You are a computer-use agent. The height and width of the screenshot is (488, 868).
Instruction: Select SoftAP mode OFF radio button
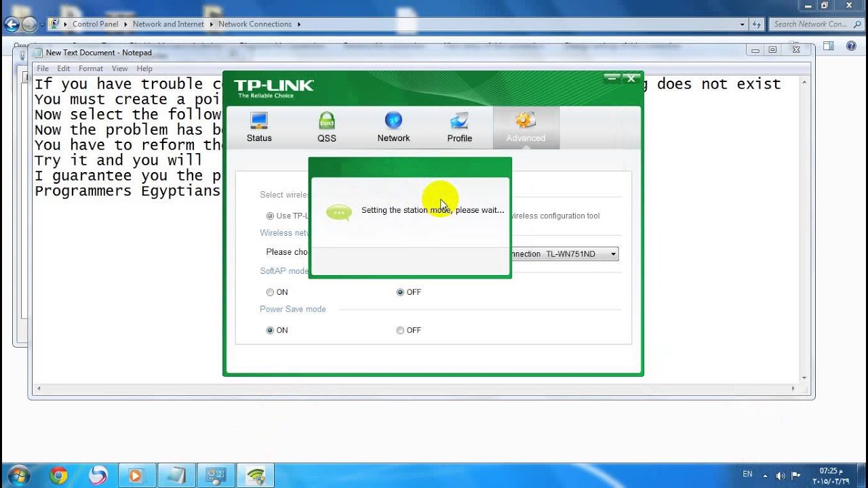click(x=400, y=292)
